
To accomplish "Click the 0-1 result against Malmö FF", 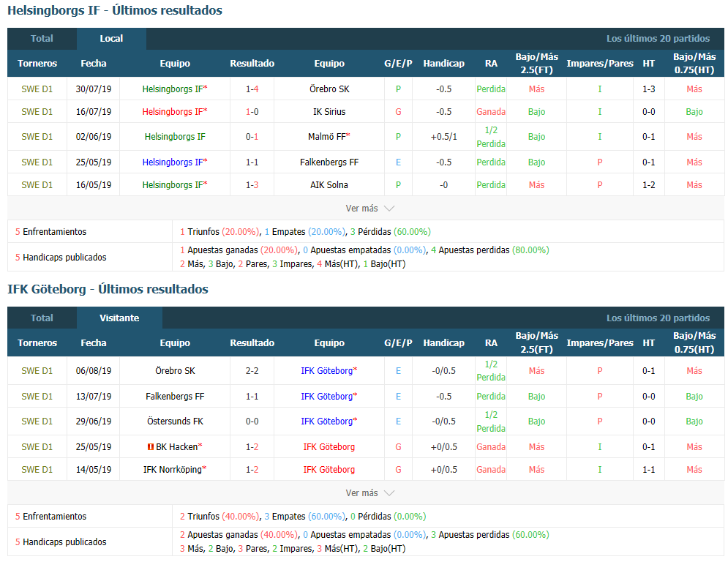I will [252, 137].
